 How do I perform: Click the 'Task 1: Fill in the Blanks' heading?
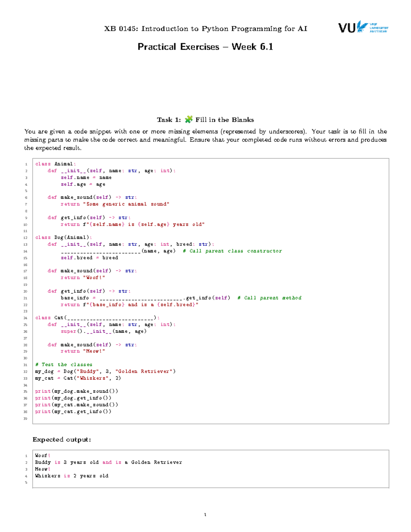(x=206, y=120)
